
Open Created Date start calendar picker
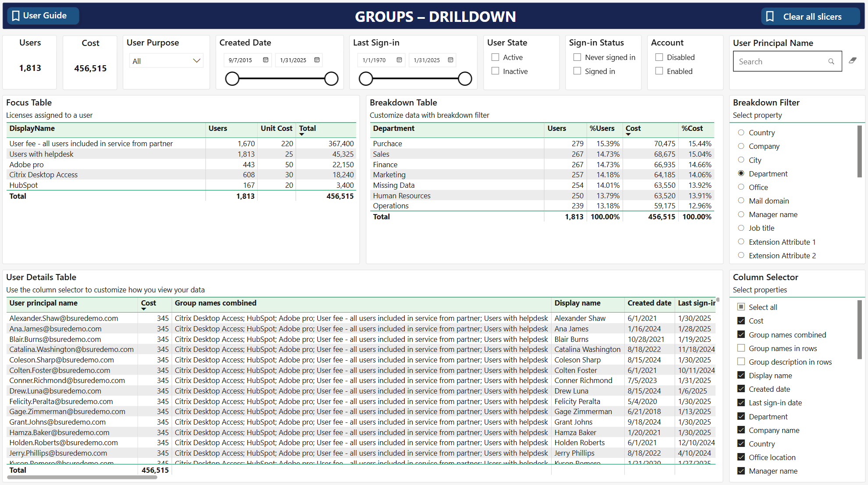click(x=266, y=60)
